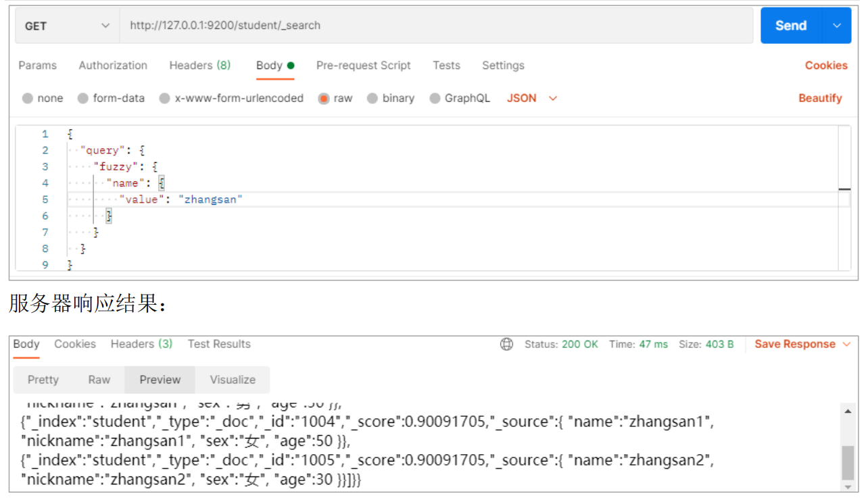Open the response Headers (3) tab
Screen dimensions: 868x498
(x=141, y=345)
